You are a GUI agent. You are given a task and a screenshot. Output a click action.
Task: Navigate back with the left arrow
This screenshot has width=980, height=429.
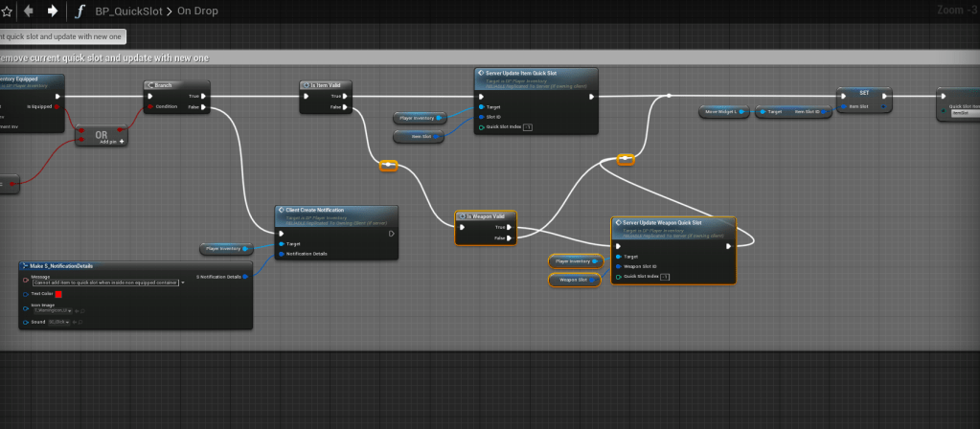[x=28, y=11]
